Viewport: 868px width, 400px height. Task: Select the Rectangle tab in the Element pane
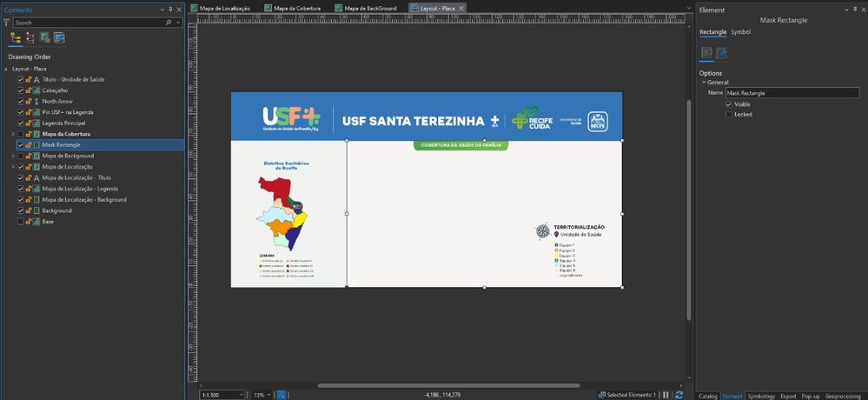(712, 32)
